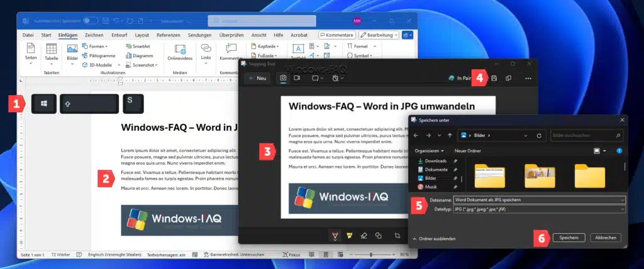Insert Piktogramme from Word ribbon
The image size is (644, 269).
[99, 56]
